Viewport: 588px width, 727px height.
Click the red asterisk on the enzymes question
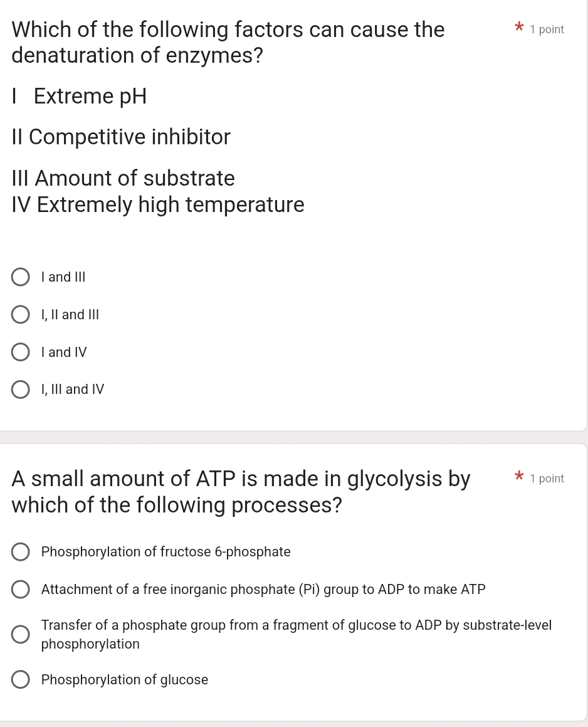point(519,27)
